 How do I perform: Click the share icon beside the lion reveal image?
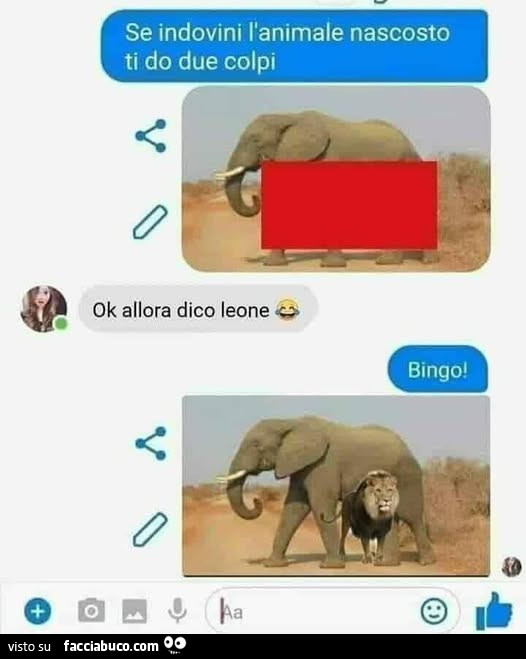pyautogui.click(x=151, y=443)
